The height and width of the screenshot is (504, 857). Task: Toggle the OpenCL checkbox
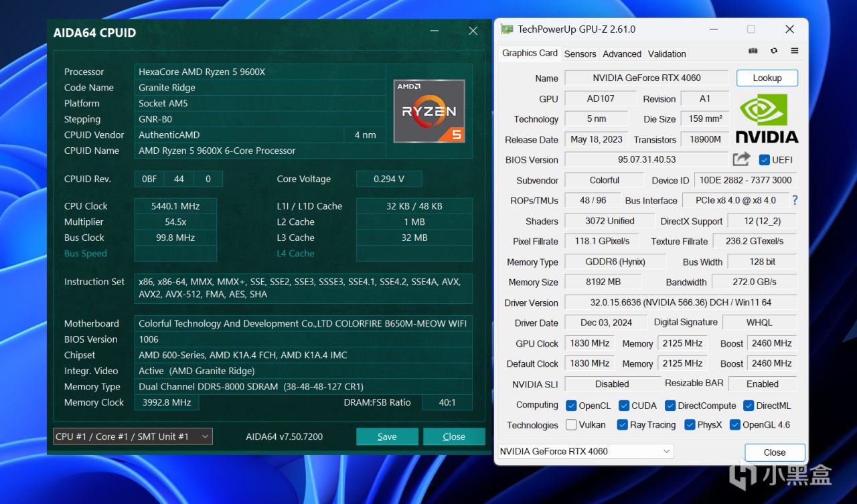[x=571, y=406]
